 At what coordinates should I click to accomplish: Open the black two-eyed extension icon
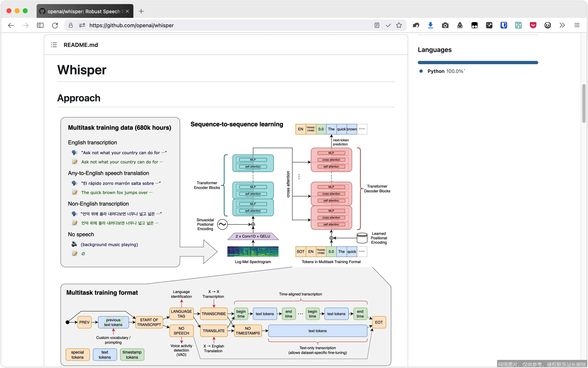[474, 25]
